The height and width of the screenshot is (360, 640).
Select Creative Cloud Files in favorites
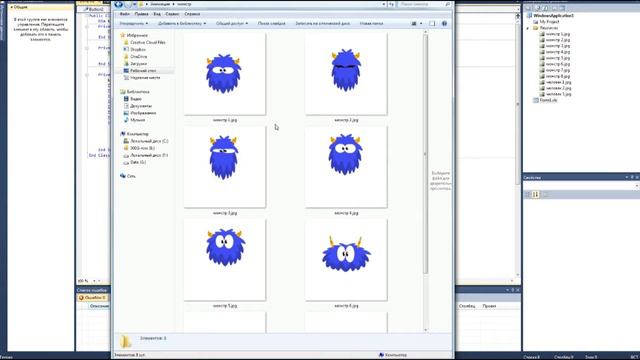click(144, 42)
